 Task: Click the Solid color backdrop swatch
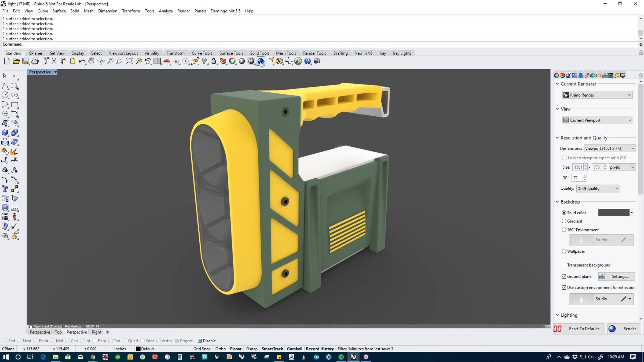[614, 213]
